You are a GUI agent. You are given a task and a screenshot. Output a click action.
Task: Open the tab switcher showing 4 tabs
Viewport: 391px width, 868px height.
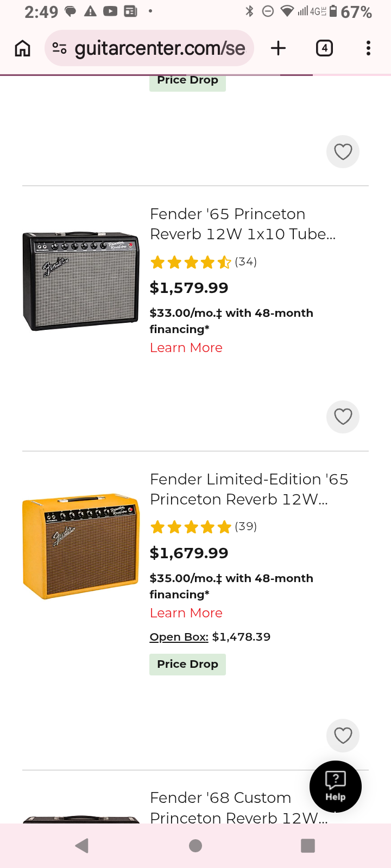tap(324, 48)
